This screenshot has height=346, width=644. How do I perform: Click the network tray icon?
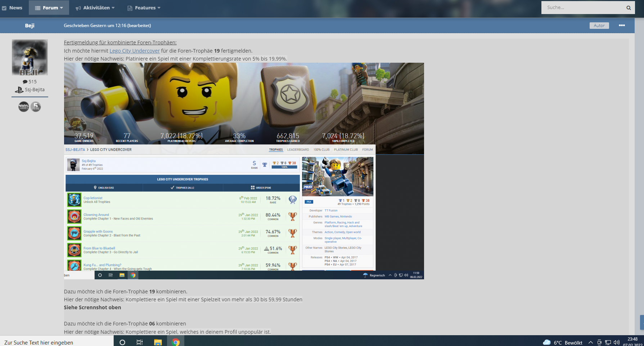[608, 342]
